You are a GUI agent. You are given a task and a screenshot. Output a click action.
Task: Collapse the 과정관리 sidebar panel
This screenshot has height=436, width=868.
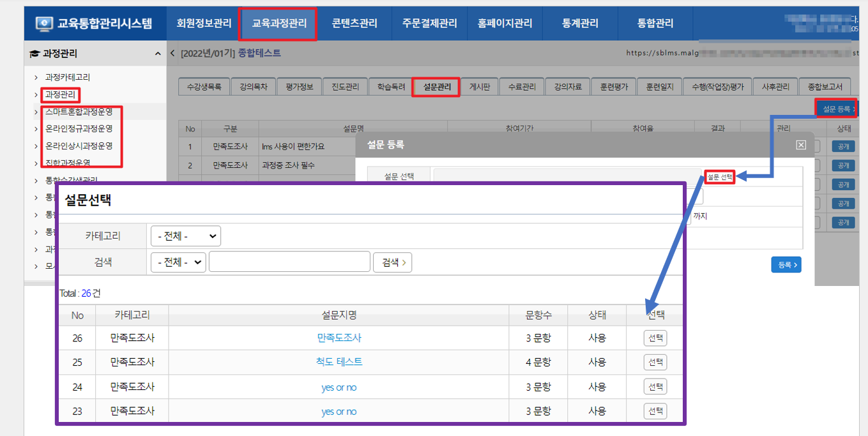tap(158, 54)
